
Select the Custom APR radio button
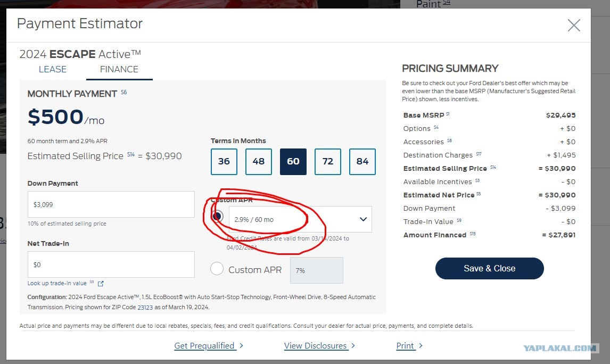(217, 268)
